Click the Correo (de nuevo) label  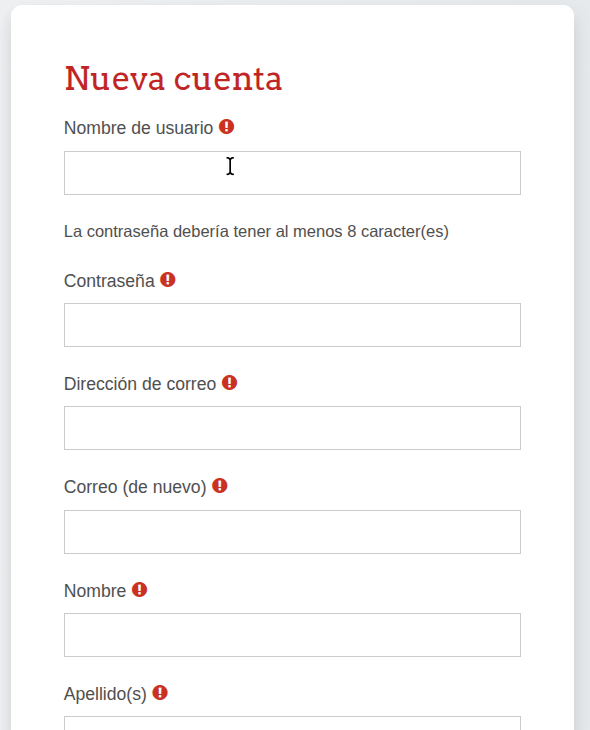[135, 487]
